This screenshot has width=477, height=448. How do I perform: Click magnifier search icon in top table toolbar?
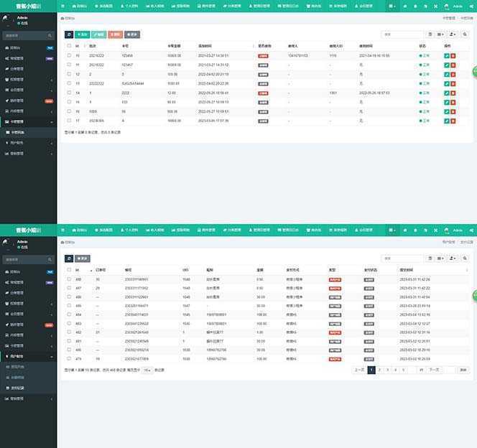(x=465, y=34)
